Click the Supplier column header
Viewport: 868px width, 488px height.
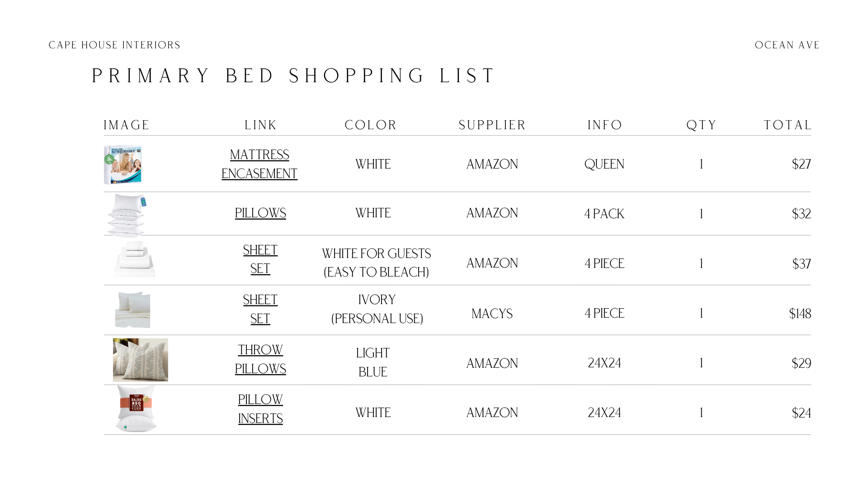point(492,125)
